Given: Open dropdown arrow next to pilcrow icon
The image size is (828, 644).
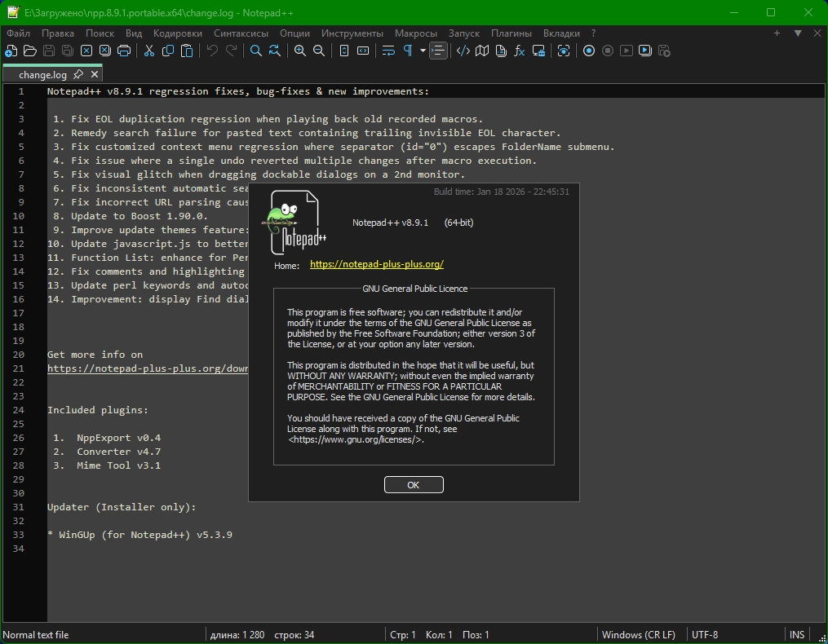Looking at the screenshot, I should (x=423, y=51).
